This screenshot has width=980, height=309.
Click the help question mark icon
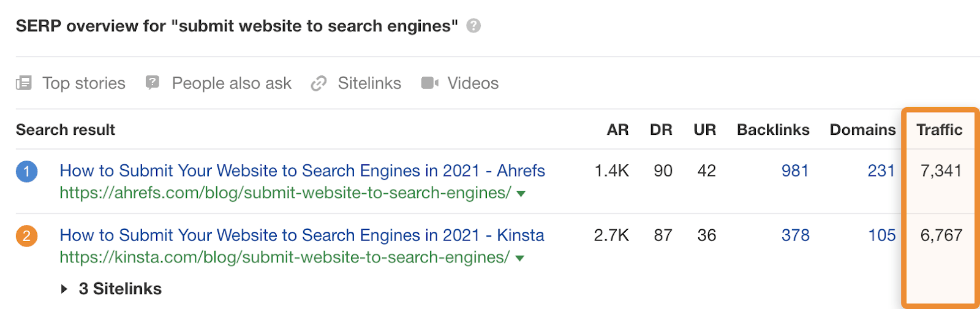pyautogui.click(x=473, y=26)
